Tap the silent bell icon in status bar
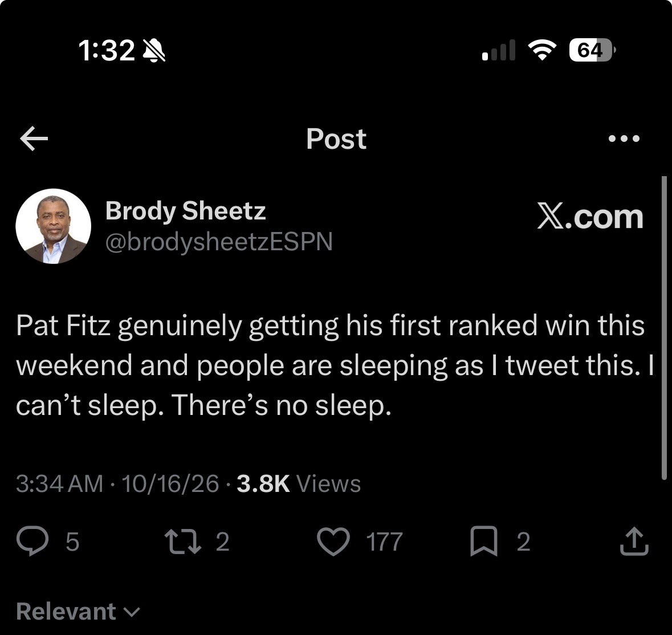 [x=154, y=51]
